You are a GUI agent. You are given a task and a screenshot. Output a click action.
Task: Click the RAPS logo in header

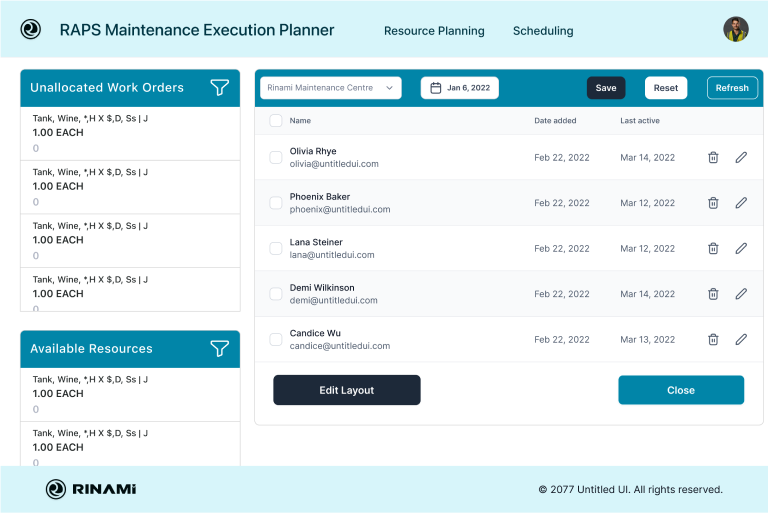click(31, 30)
